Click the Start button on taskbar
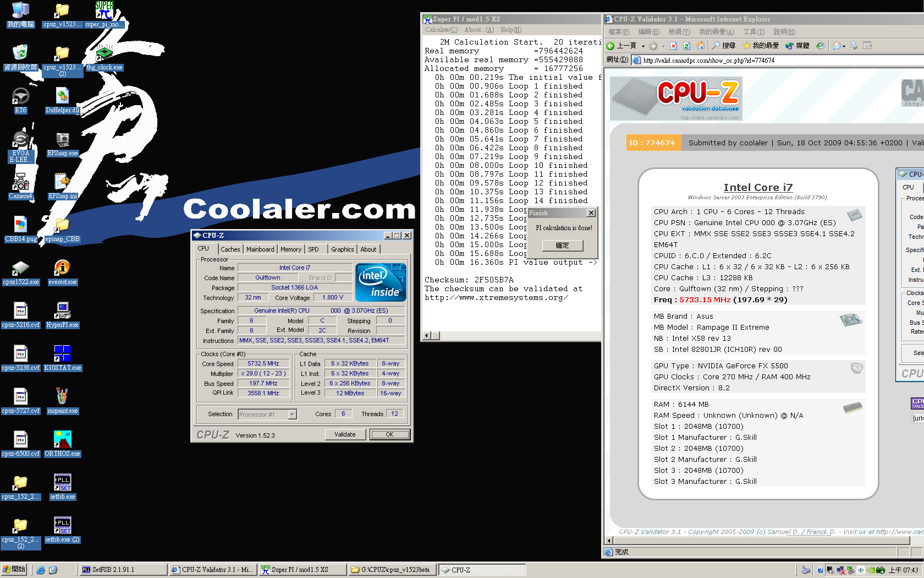 click(14, 570)
